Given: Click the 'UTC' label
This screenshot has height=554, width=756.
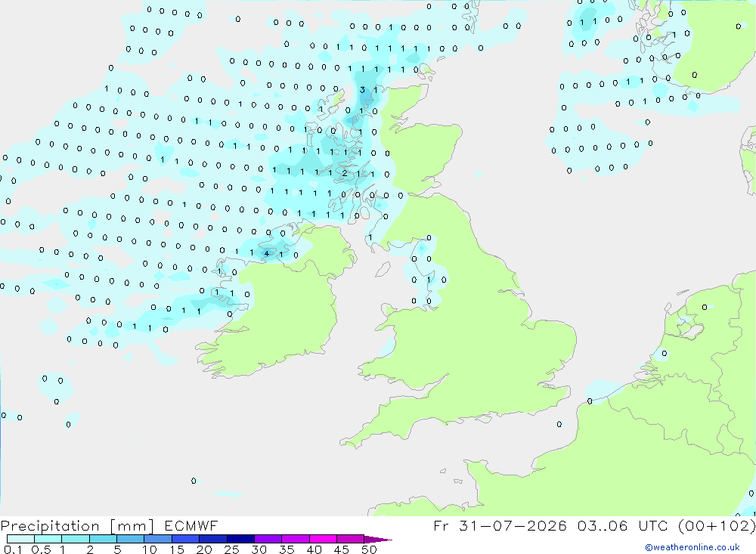Looking at the screenshot, I should coord(653,525).
